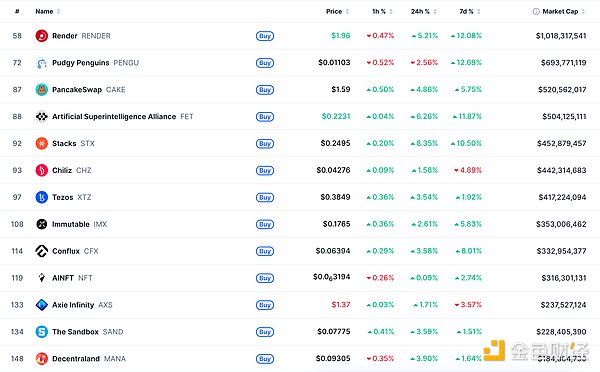Click Stacks market cap $452,879,457
Viewport: 600px width, 372px height.
point(561,144)
